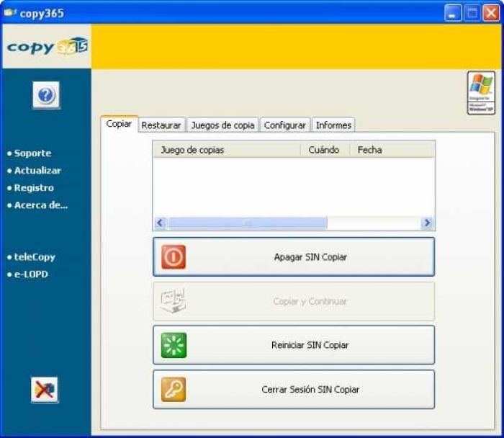Switch to the Copiar tab
The height and width of the screenshot is (438, 504).
119,124
